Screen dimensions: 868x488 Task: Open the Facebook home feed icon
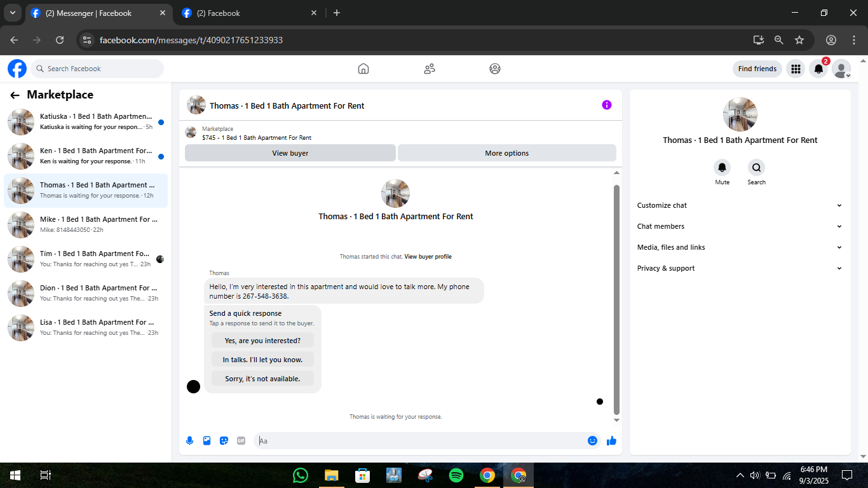pyautogui.click(x=363, y=69)
